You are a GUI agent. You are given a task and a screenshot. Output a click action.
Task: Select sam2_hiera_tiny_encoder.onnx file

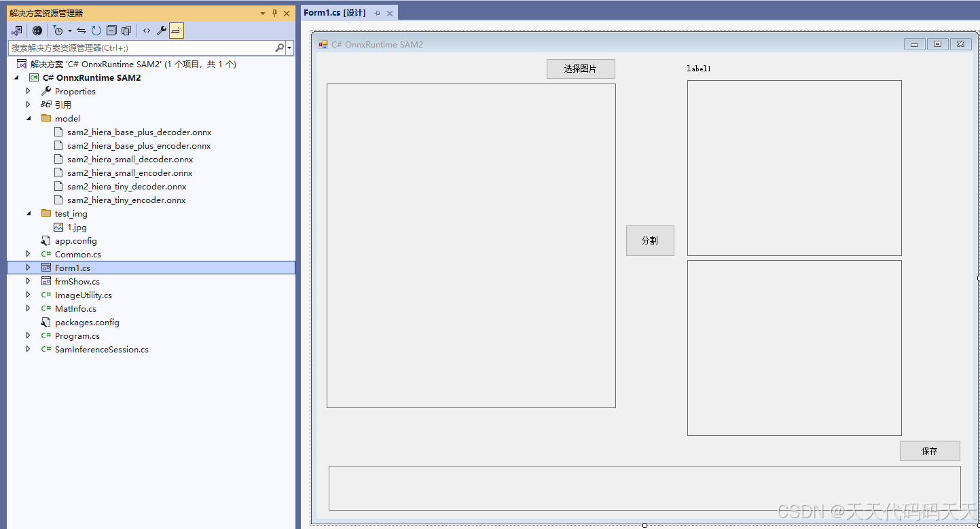tap(126, 200)
